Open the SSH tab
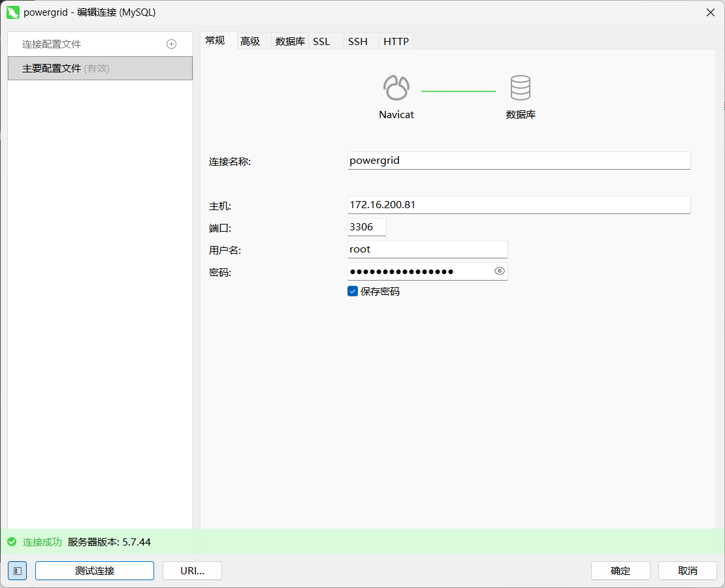725x588 pixels. click(358, 41)
